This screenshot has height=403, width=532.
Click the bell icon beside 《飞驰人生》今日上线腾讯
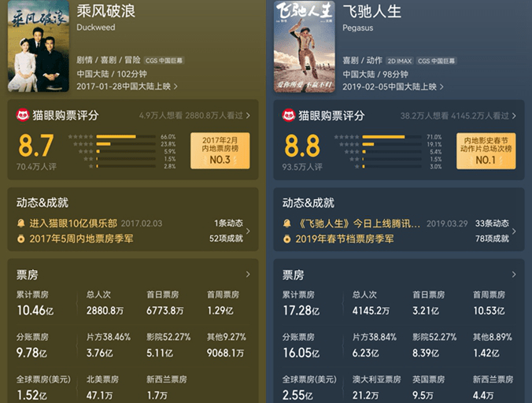click(286, 224)
